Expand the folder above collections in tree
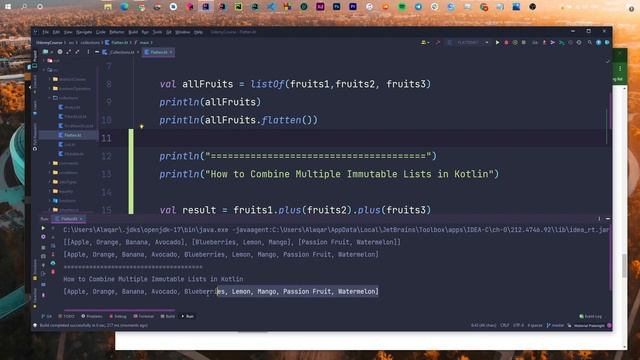Image resolution: width=640 pixels, height=360 pixels. 50,89
